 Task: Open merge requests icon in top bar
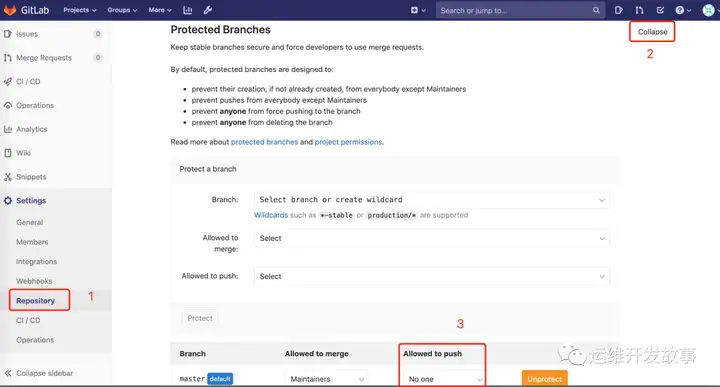click(639, 10)
